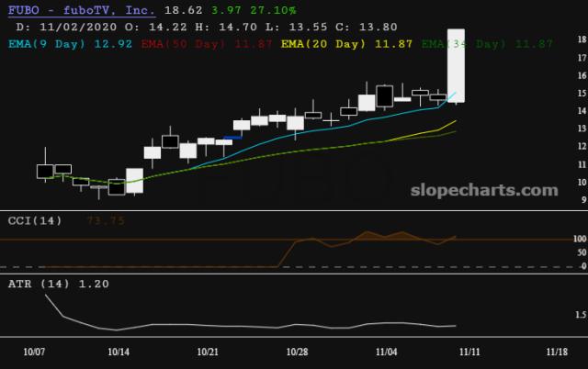The height and width of the screenshot is (369, 588).
Task: Click the 11/18 date on the time axis
Action: click(556, 352)
